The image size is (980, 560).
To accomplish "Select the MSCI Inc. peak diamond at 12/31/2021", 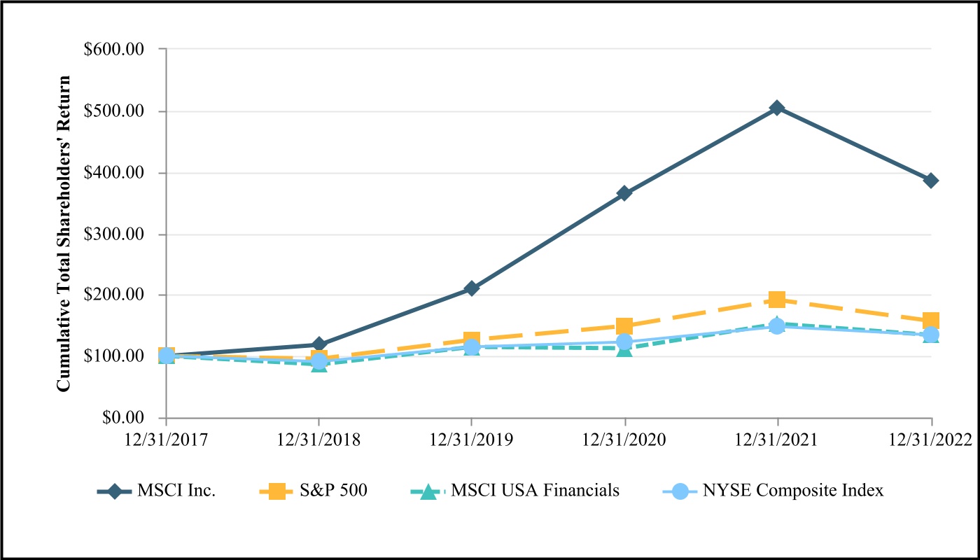I will pos(776,108).
